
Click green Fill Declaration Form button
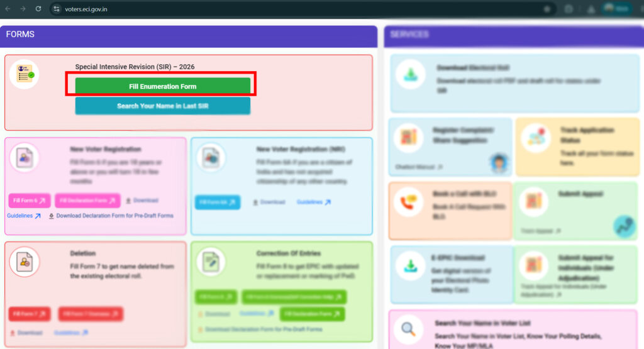click(x=312, y=314)
